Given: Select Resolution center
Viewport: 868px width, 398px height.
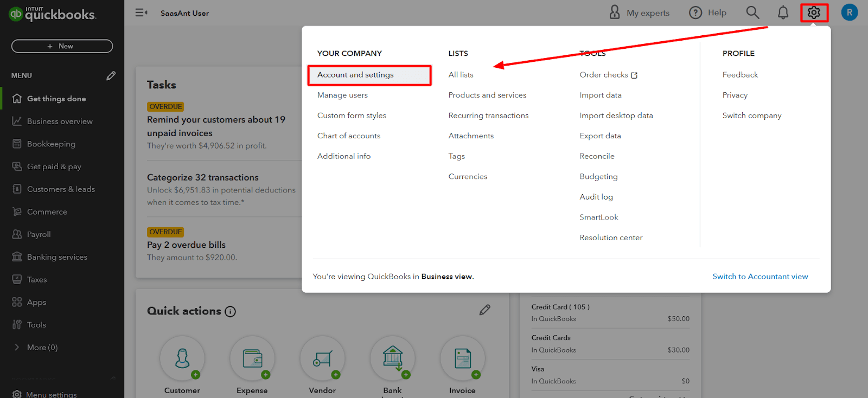Looking at the screenshot, I should pyautogui.click(x=611, y=237).
